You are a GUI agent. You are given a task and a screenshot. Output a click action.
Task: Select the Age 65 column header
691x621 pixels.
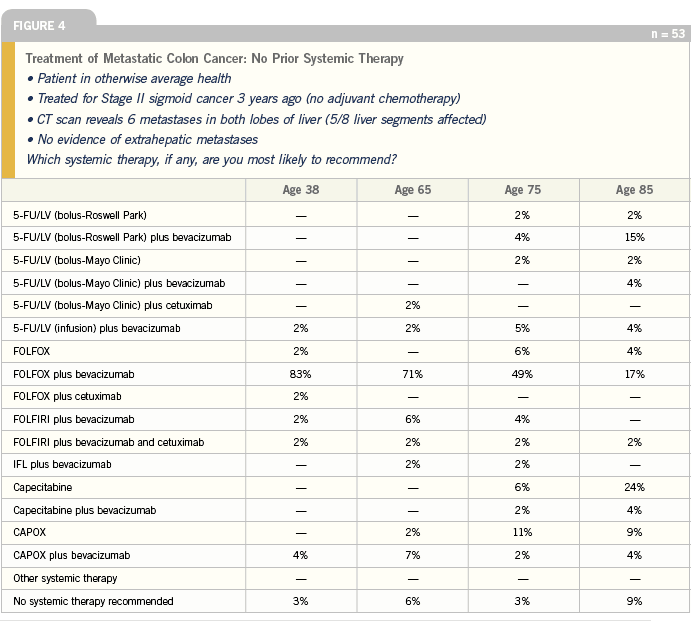coord(413,190)
